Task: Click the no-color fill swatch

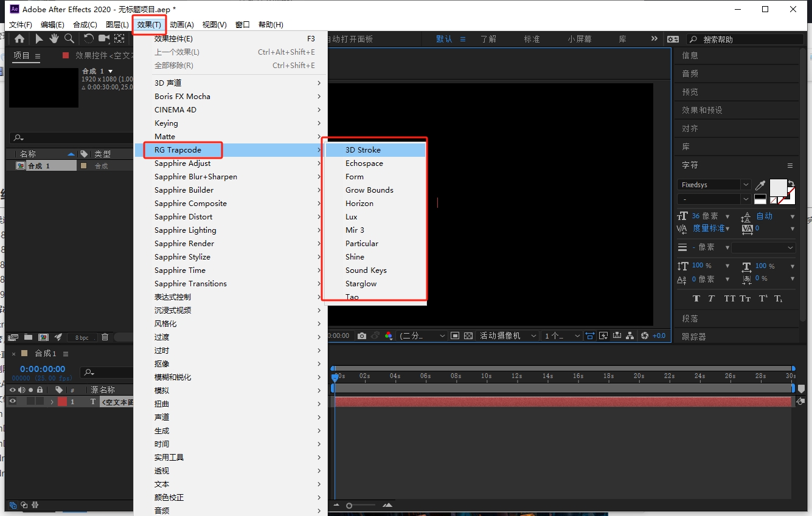Action: (x=773, y=200)
